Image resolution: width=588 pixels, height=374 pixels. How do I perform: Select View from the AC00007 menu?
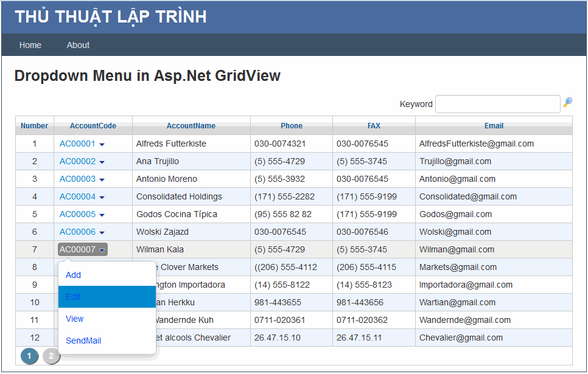pyautogui.click(x=74, y=319)
